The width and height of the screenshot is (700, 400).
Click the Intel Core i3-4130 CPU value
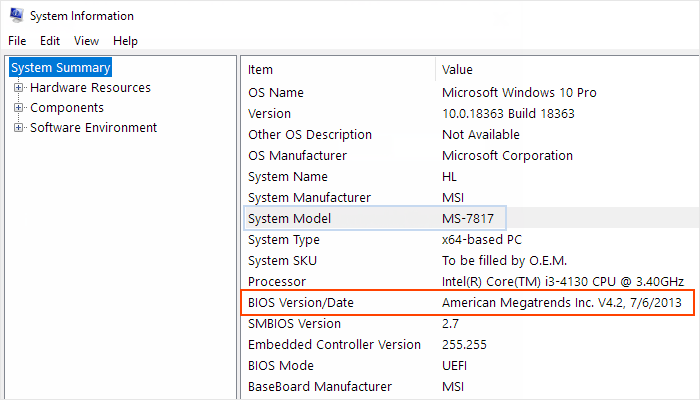(562, 281)
